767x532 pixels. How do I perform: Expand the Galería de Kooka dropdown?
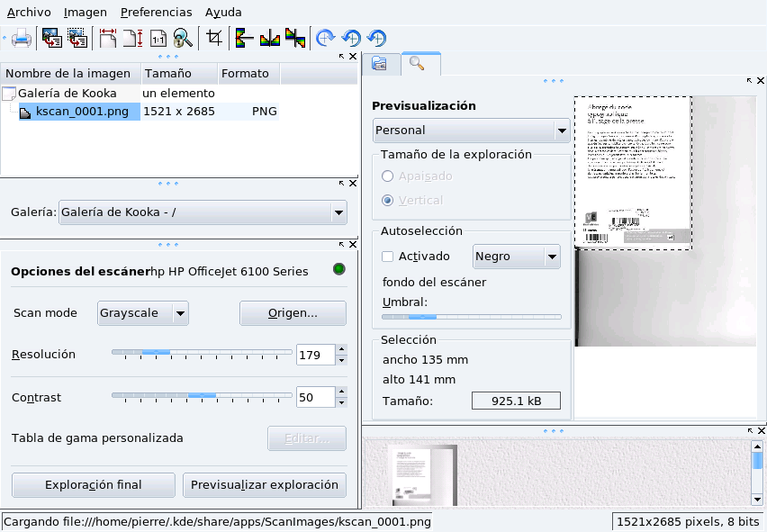338,213
